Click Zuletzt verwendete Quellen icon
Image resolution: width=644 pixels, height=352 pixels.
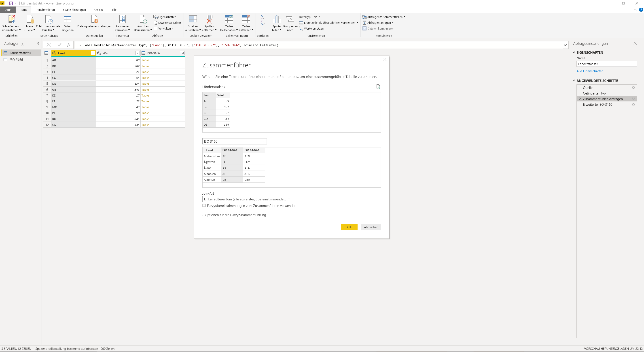(x=48, y=19)
